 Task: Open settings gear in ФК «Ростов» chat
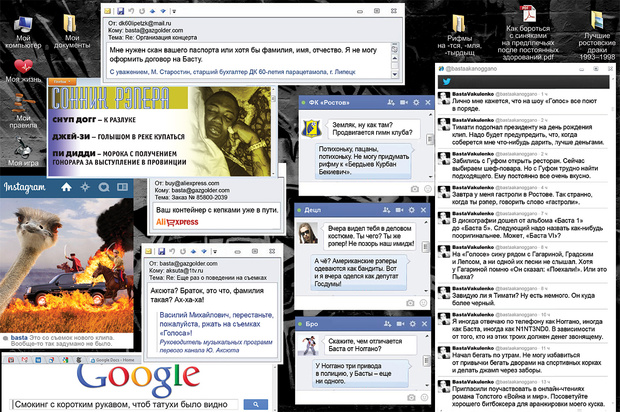416,102
